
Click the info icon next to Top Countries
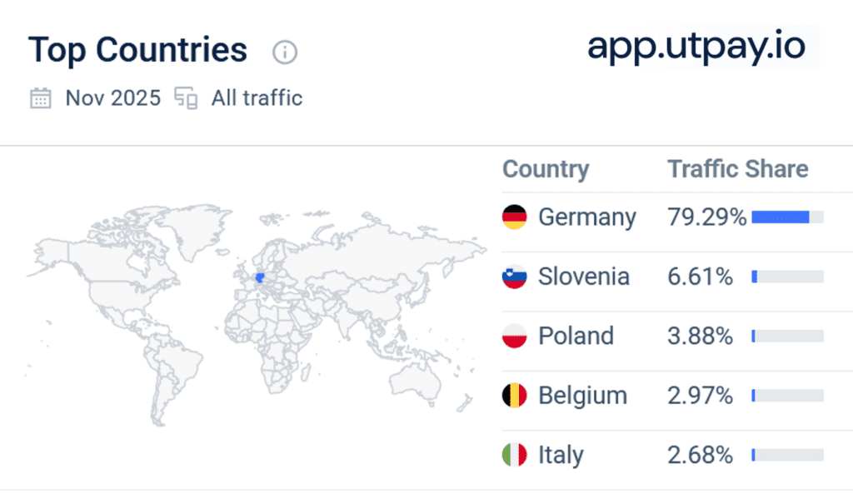(283, 52)
